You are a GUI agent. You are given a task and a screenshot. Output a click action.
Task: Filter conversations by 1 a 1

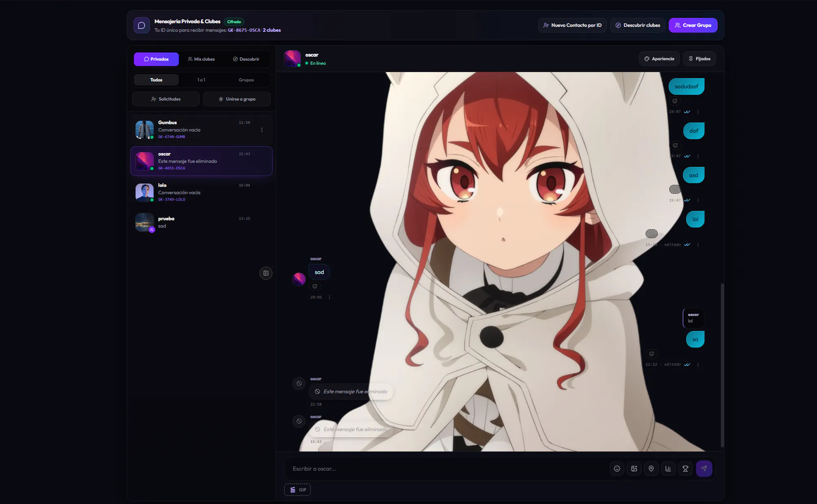click(x=201, y=80)
